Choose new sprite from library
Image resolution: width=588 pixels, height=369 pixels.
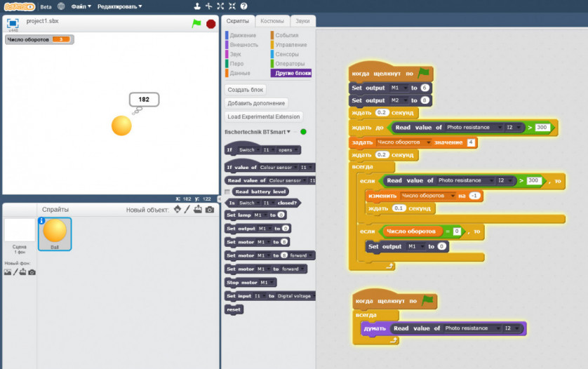point(178,209)
